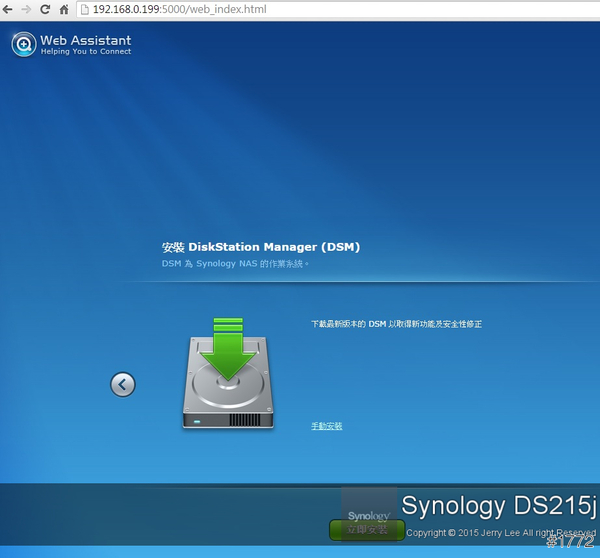Click the Web Assistant title text

click(x=86, y=40)
